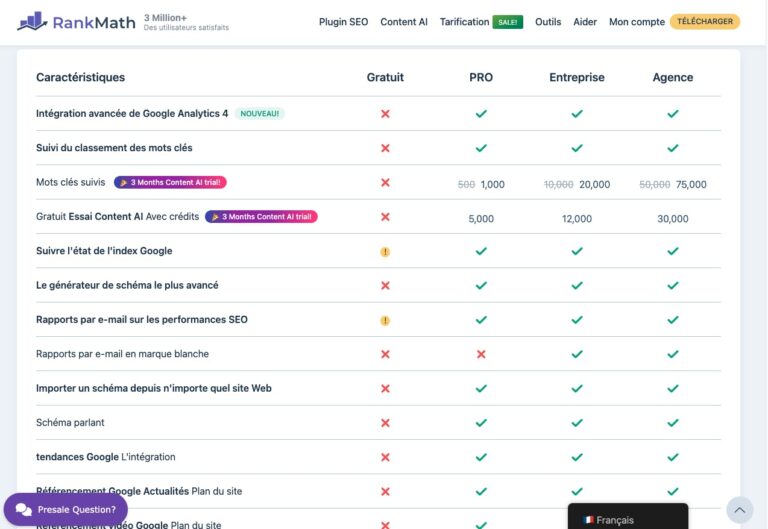Click the struck-through 500 PRO value

pos(466,185)
